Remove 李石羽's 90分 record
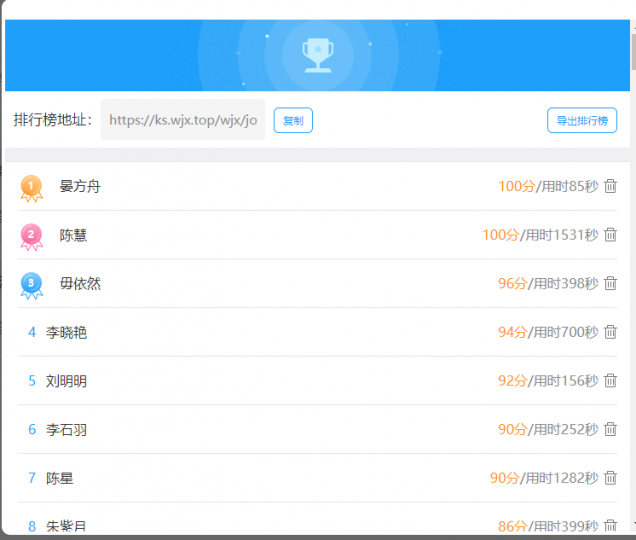The height and width of the screenshot is (540, 636). tap(610, 429)
